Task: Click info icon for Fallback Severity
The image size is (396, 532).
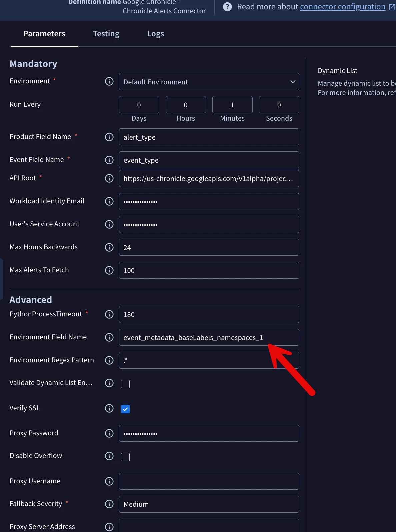Action: tap(109, 504)
